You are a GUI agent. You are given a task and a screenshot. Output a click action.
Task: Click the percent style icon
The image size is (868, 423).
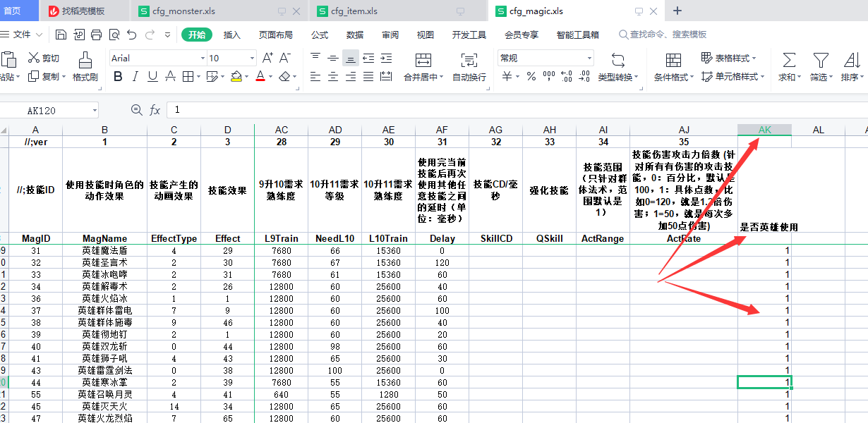tap(531, 77)
